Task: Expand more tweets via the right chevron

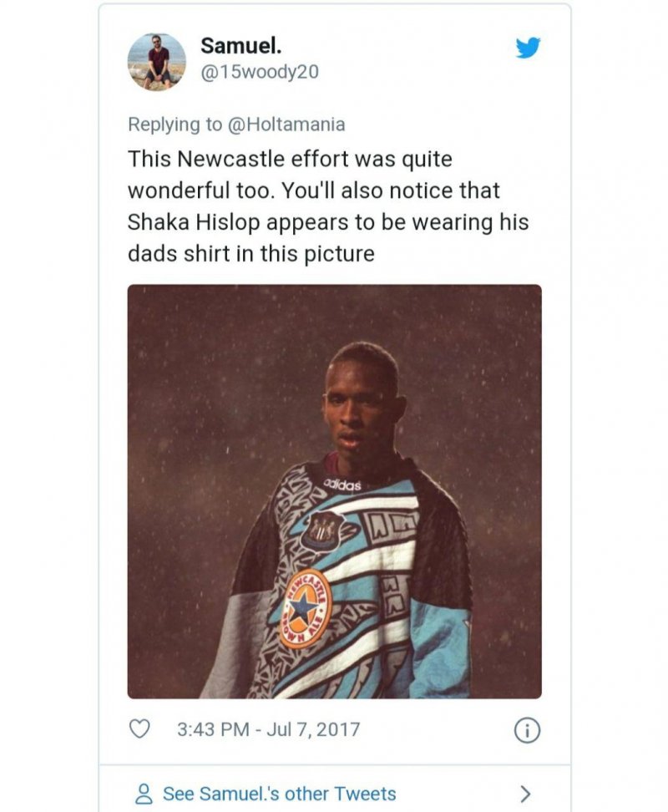Action: 524,794
